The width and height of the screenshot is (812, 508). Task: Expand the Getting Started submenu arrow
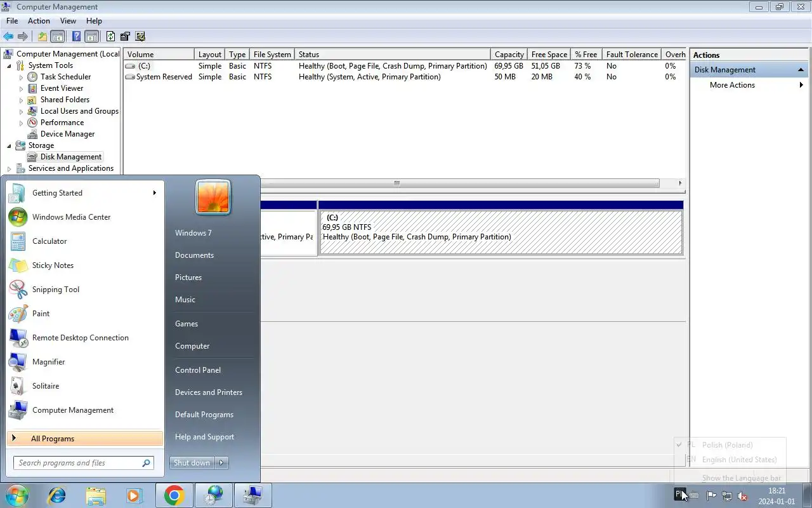(x=154, y=193)
